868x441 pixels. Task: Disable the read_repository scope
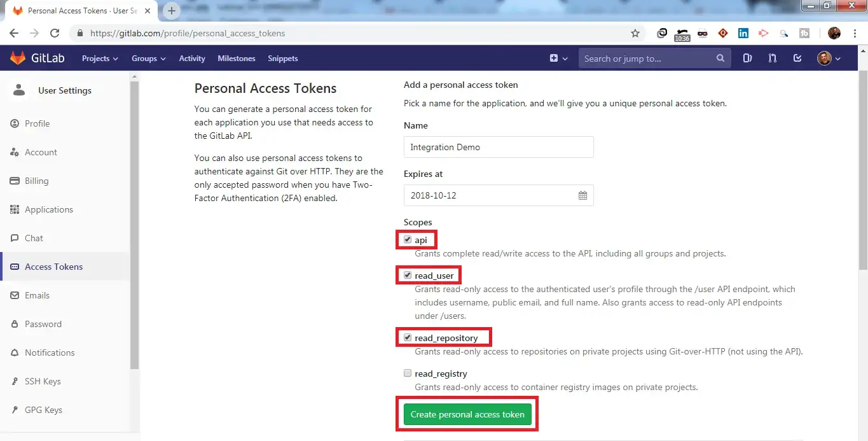click(407, 337)
